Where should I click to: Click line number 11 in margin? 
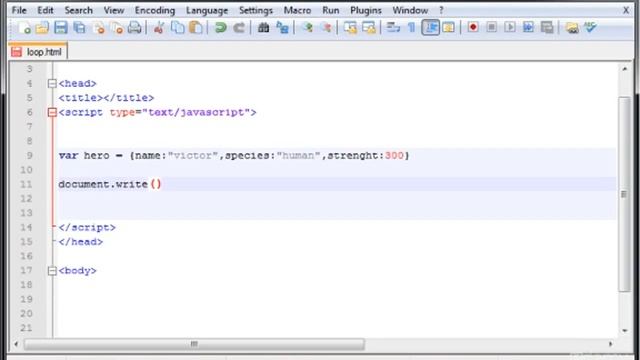(x=26, y=184)
